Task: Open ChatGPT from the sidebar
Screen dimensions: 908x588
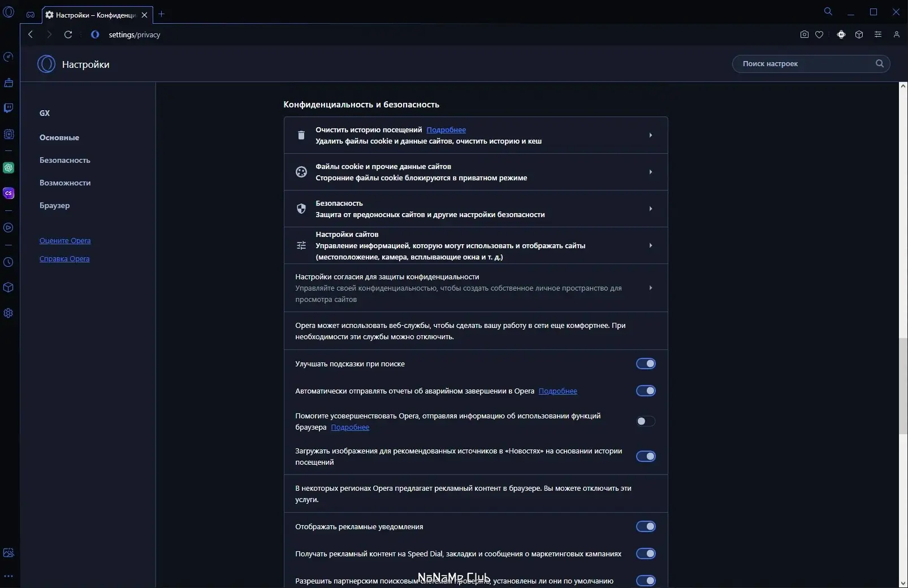Action: (8, 168)
